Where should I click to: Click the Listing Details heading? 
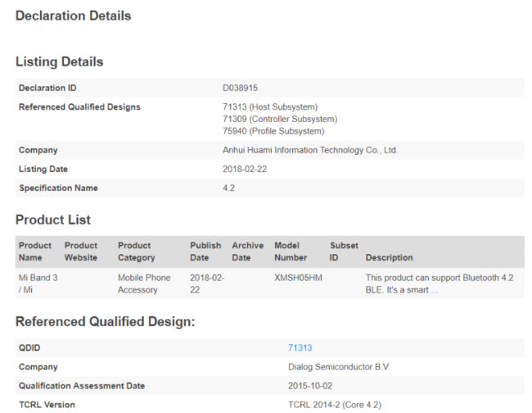pos(60,61)
